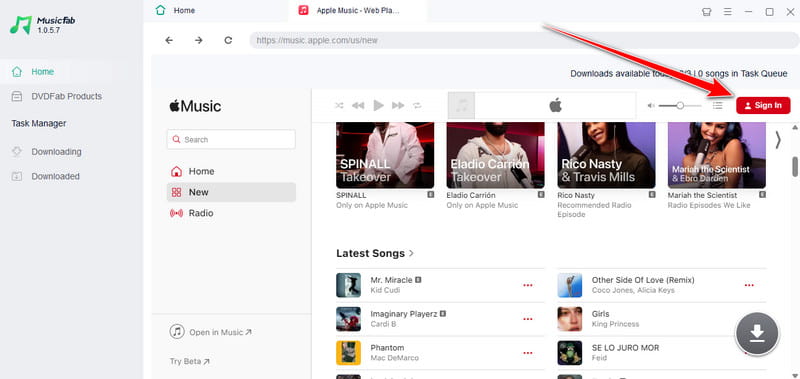Viewport: 800px width, 379px height.
Task: Toggle repeat mode in player
Action: coord(417,106)
